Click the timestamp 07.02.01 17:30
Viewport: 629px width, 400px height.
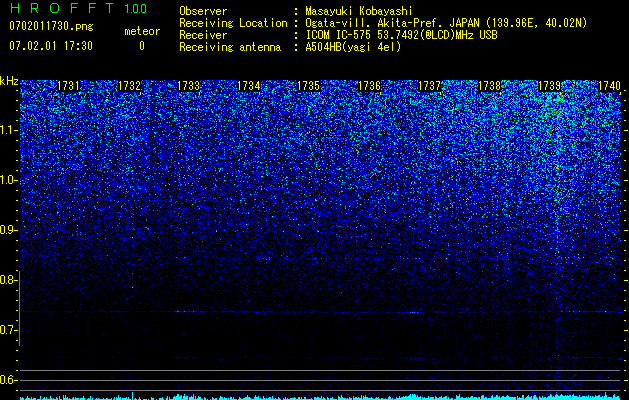tap(51, 46)
